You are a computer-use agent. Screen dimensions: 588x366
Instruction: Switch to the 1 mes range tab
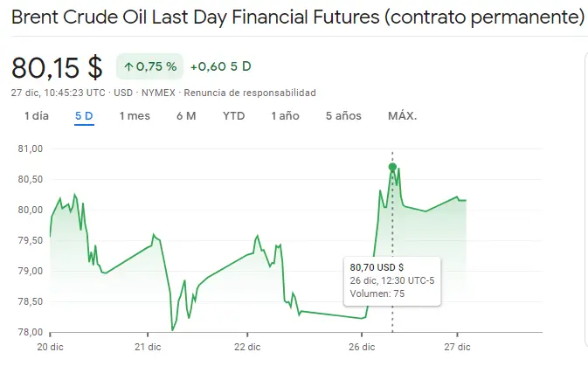[x=135, y=116]
